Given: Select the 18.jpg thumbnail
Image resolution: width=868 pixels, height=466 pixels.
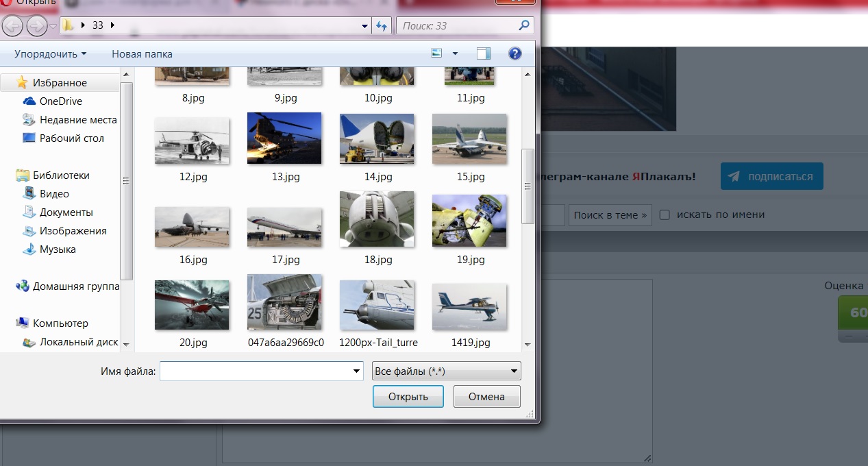Looking at the screenshot, I should click(x=377, y=219).
